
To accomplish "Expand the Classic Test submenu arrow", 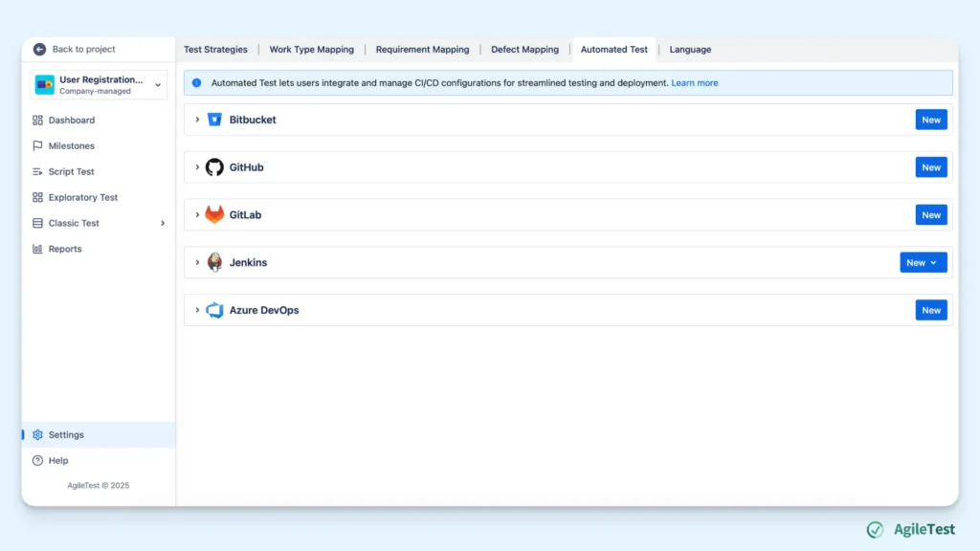I will pyautogui.click(x=163, y=223).
